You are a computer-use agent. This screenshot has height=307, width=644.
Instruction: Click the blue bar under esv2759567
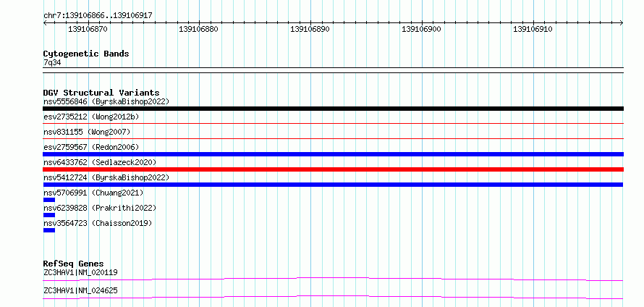point(333,154)
